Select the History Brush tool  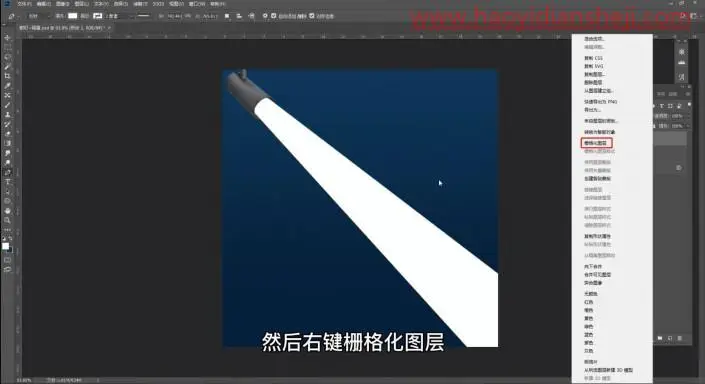[7, 124]
